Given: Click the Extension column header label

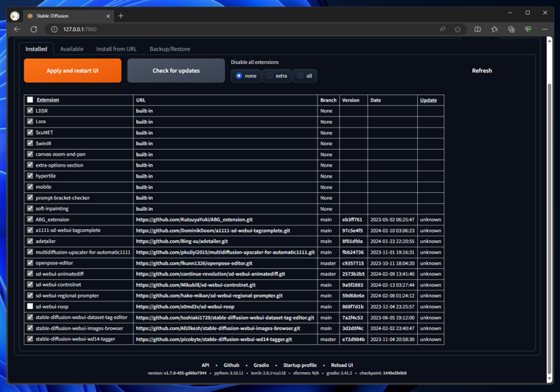Looking at the screenshot, I should (x=48, y=100).
